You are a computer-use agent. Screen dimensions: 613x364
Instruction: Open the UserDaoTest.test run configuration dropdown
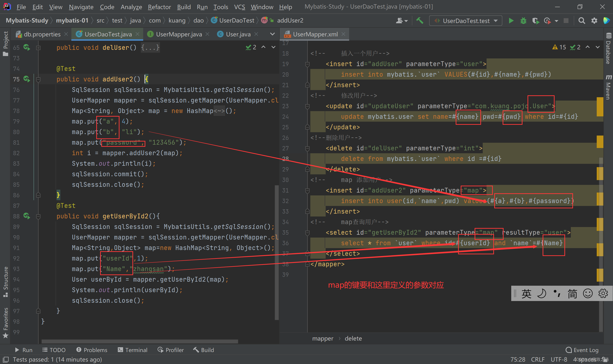[465, 21]
